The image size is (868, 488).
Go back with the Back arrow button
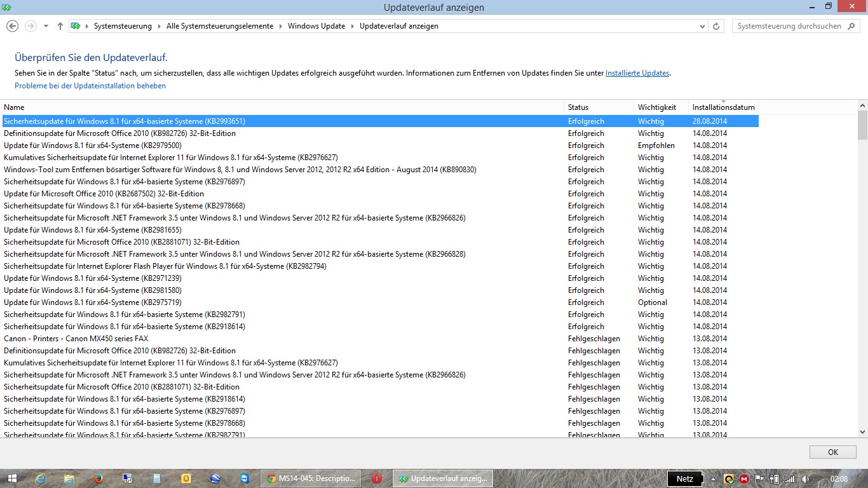pyautogui.click(x=12, y=26)
